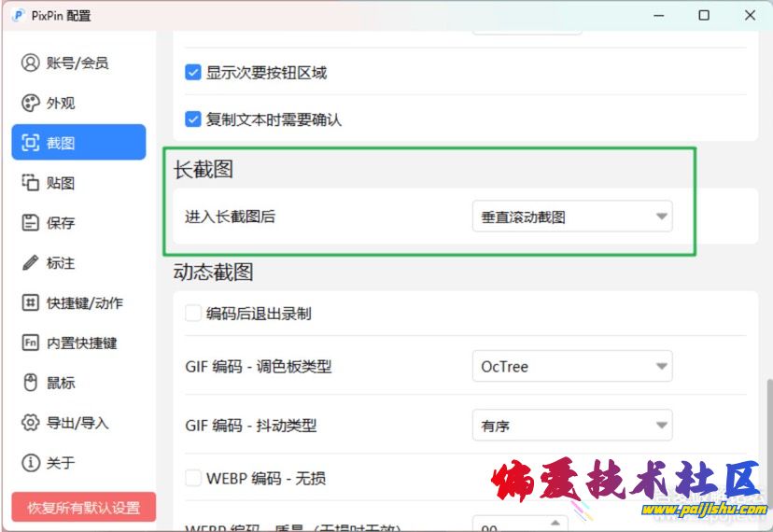Switch to the 截图 settings tab

click(78, 143)
